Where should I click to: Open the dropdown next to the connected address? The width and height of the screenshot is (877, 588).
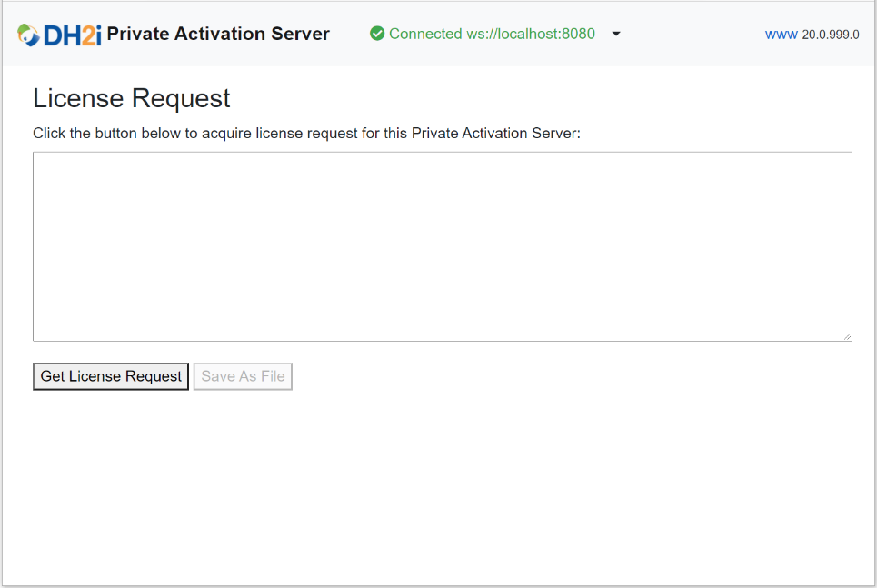click(x=616, y=33)
